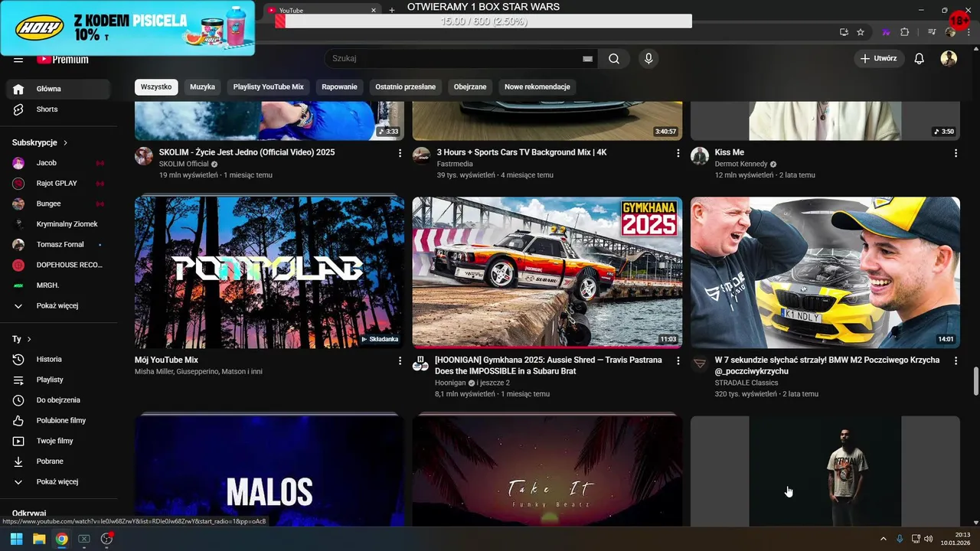
Task: Click the search magnifier button
Action: (x=614, y=59)
